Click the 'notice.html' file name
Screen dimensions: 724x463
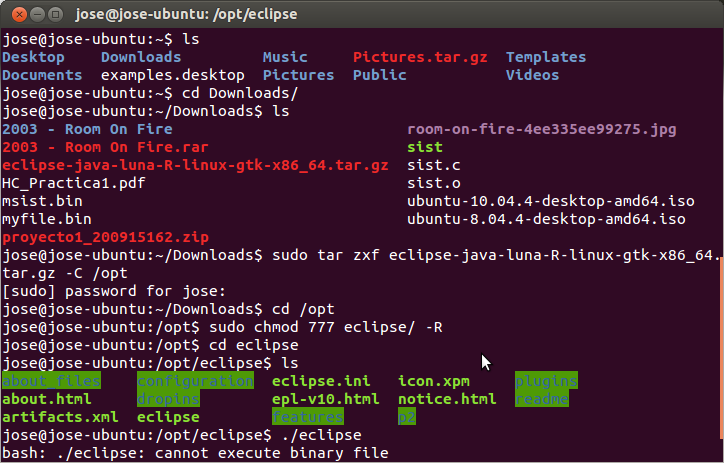[447, 399]
